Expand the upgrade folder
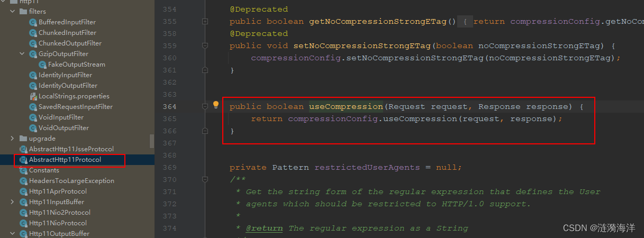The width and height of the screenshot is (644, 238). pyautogui.click(x=13, y=139)
